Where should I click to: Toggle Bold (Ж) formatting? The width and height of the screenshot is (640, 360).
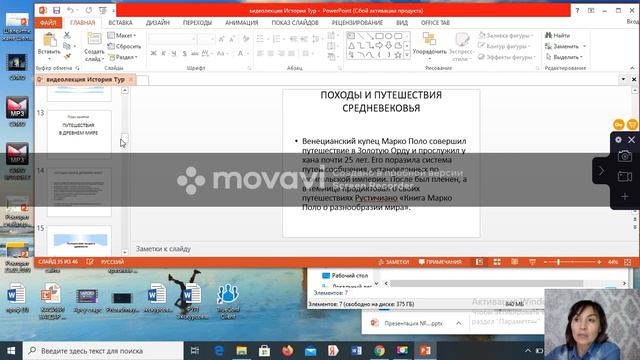[153, 53]
